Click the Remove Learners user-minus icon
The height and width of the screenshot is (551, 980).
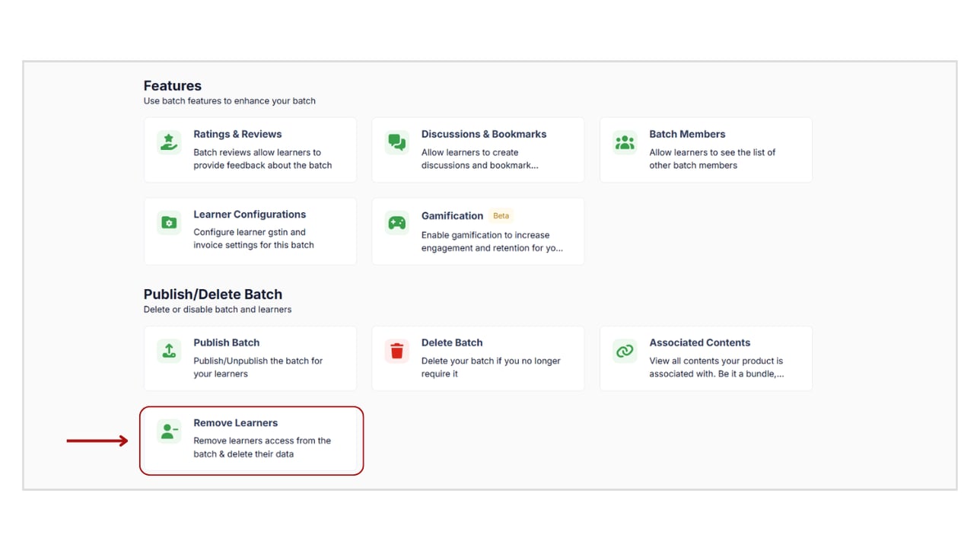coord(169,432)
